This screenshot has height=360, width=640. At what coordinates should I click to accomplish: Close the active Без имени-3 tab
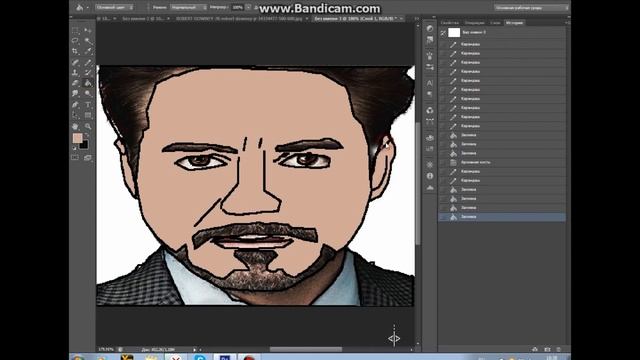[401, 18]
